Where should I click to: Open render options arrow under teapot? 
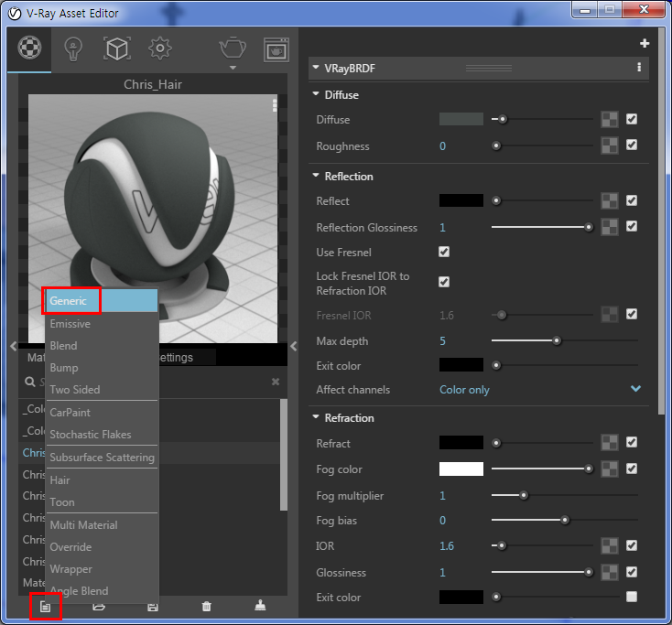tap(233, 68)
